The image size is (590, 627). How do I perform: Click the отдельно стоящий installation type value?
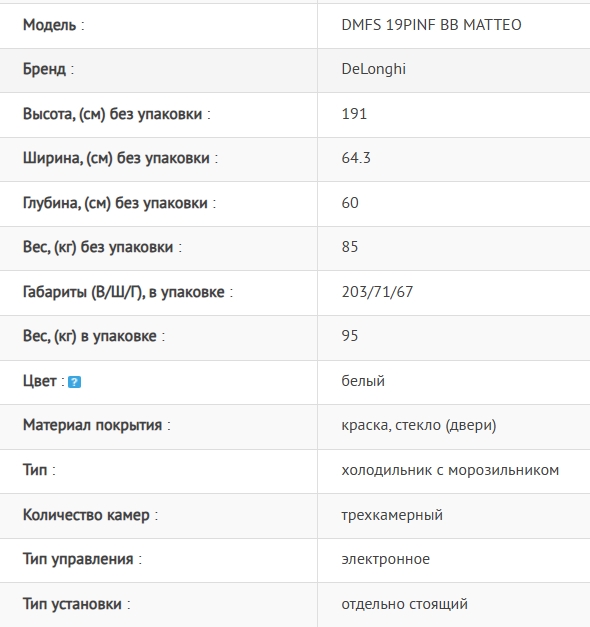(x=404, y=604)
